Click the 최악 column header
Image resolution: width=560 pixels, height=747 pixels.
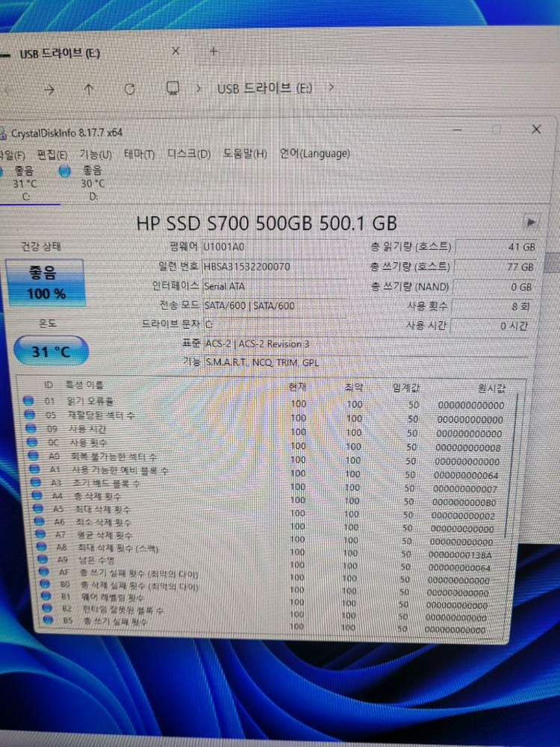354,387
